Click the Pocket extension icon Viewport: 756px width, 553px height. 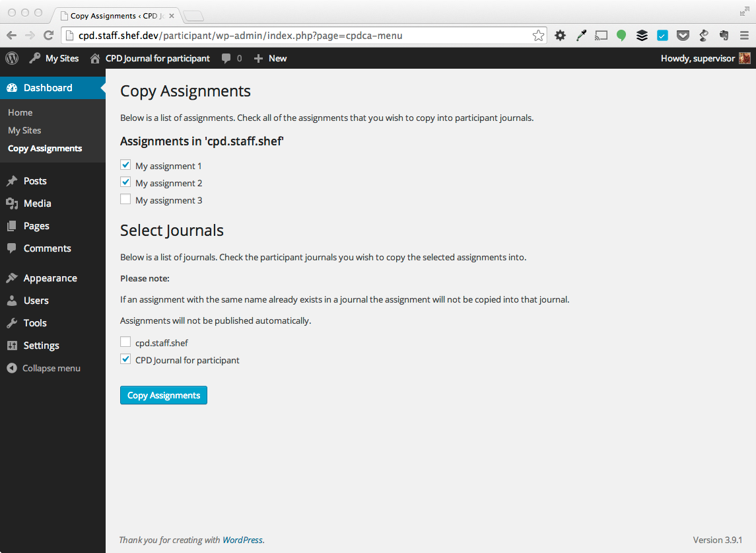pyautogui.click(x=683, y=35)
